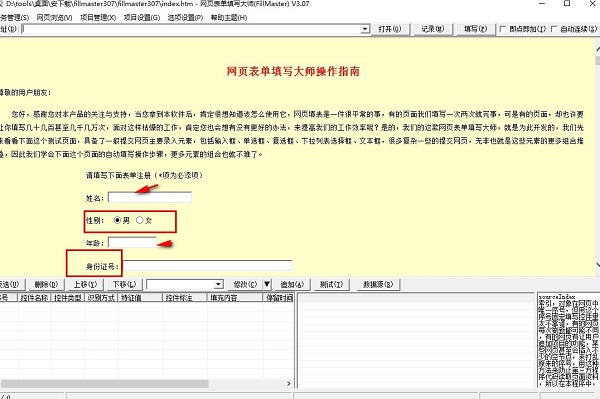The height and width of the screenshot is (399, 600).
Task: Click the 数据源(B) button
Action: click(378, 285)
